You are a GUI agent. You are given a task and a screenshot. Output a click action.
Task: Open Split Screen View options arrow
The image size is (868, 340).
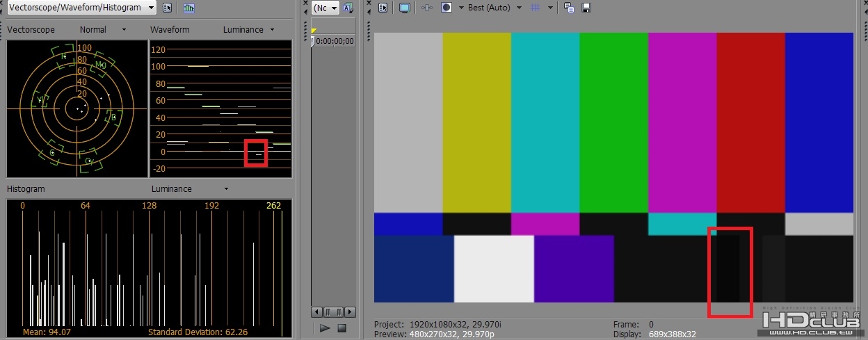(461, 8)
